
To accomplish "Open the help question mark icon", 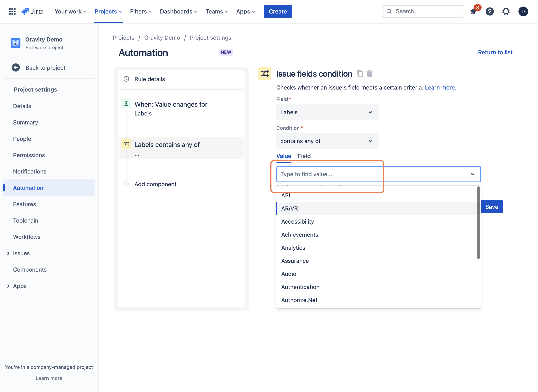I will [x=490, y=11].
